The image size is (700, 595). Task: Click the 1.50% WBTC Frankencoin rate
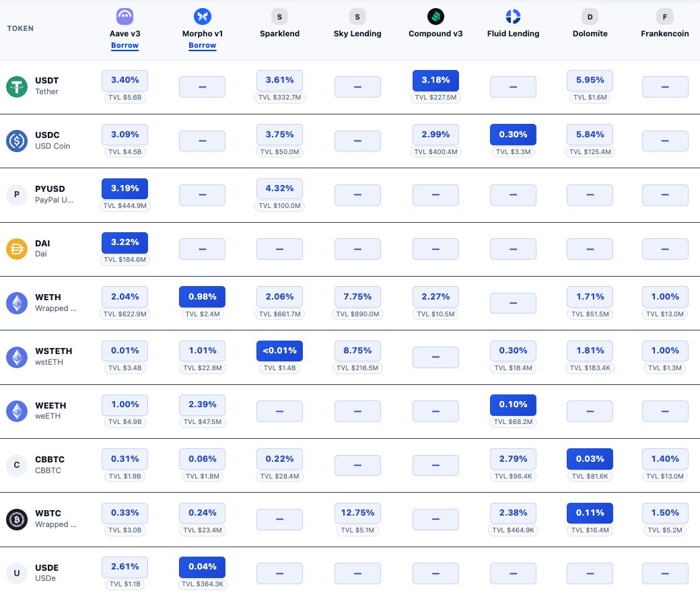click(665, 513)
